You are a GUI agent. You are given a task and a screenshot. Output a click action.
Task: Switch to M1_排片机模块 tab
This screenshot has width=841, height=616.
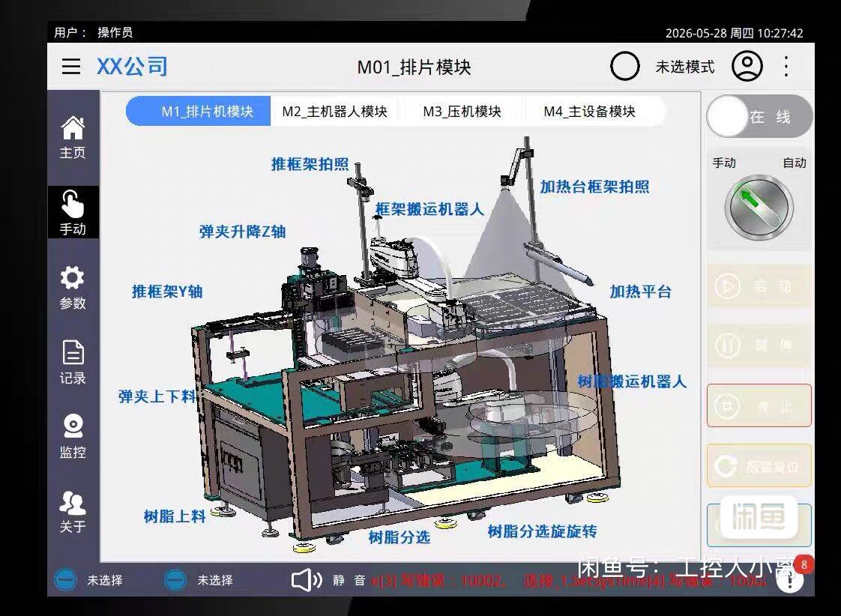[x=199, y=111]
